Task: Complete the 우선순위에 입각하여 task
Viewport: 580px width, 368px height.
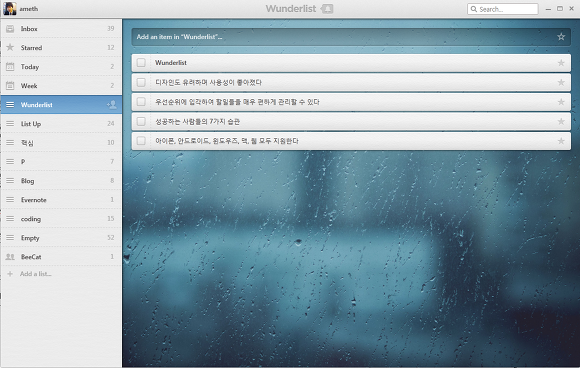Action: tap(141, 102)
